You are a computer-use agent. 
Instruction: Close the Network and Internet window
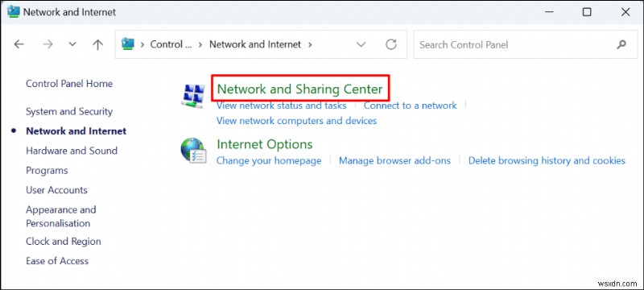click(625, 12)
